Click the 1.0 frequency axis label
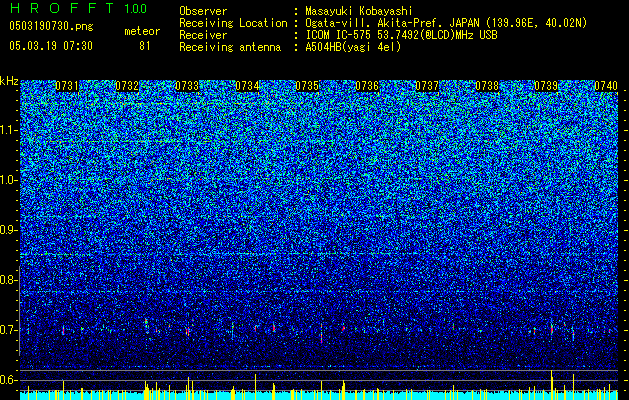Viewport: 629px width, 400px height. click(x=9, y=180)
